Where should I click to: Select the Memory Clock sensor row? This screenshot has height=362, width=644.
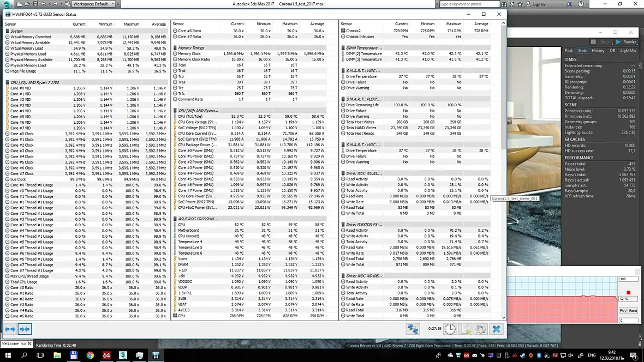pyautogui.click(x=250, y=54)
